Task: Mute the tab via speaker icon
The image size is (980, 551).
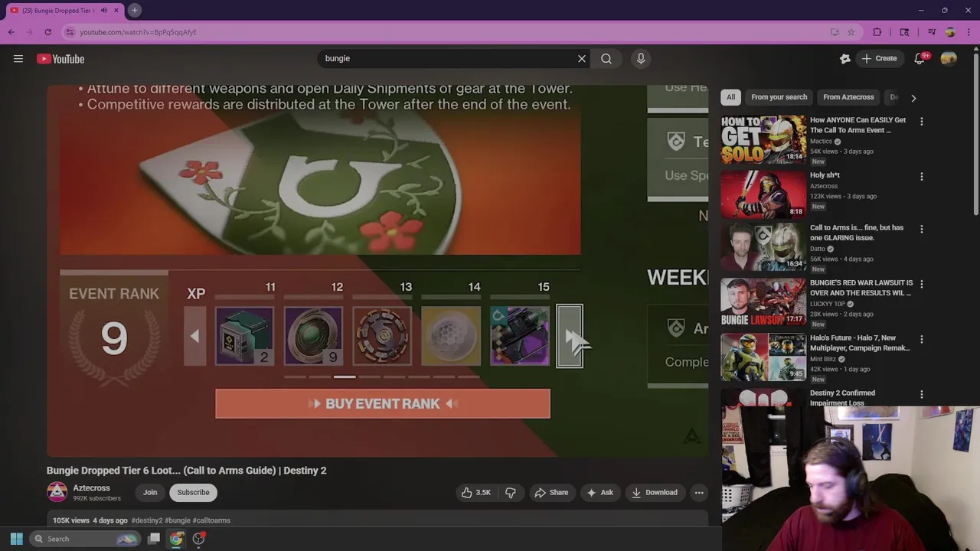Action: point(103,10)
